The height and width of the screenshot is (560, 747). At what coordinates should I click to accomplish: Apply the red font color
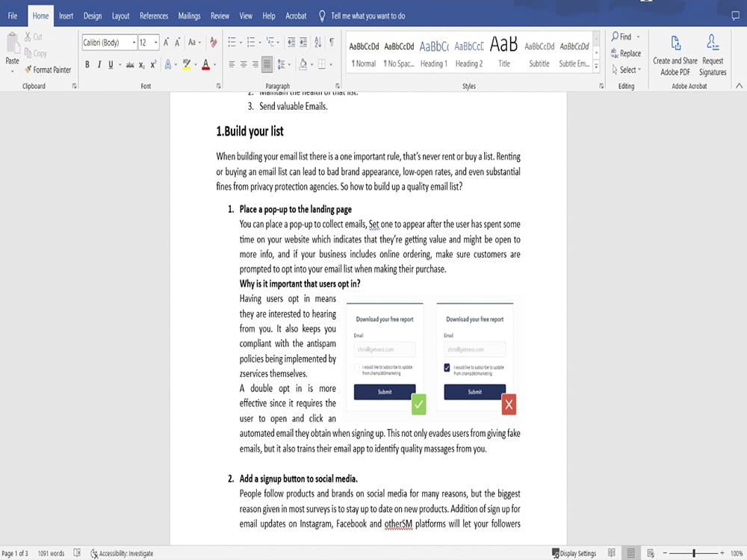point(205,65)
